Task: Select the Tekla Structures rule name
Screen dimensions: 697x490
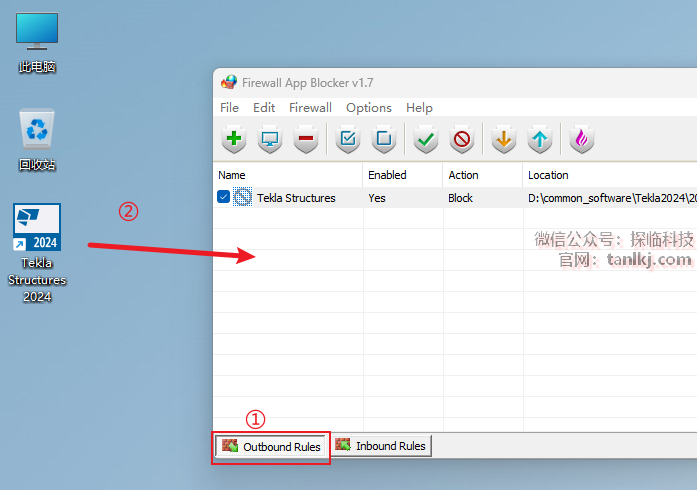Action: [296, 198]
